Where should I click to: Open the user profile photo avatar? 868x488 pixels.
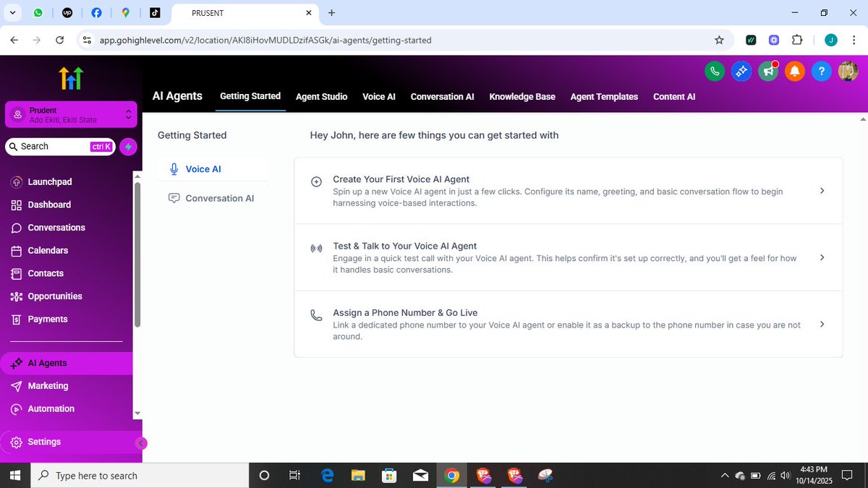pos(848,71)
